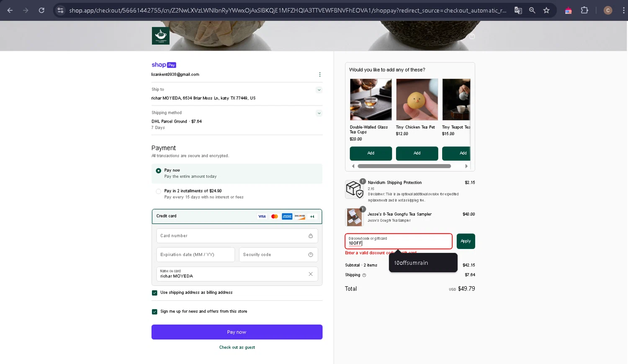Viewport: 628px width, 364px height.
Task: Click the translate page icon
Action: (518, 10)
